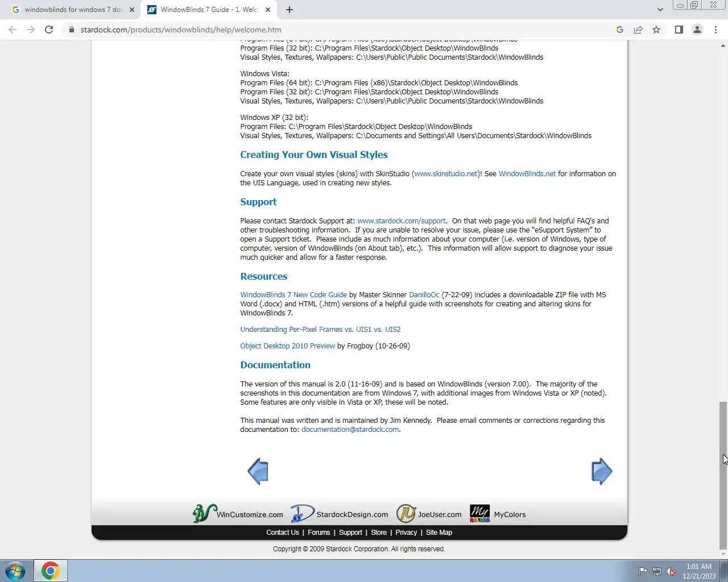The height and width of the screenshot is (582, 728).
Task: Open Support footer link
Action: click(x=350, y=533)
